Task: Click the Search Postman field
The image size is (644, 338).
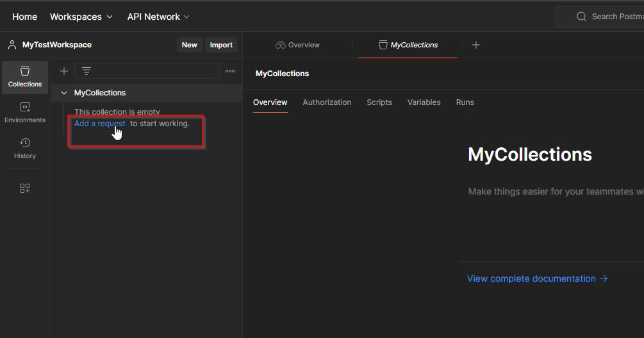Action: 600,17
